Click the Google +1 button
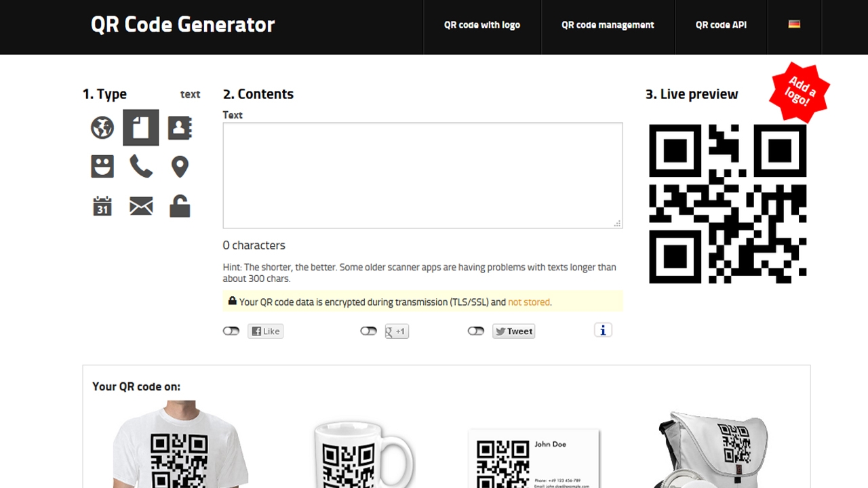The image size is (868, 488). tap(397, 331)
